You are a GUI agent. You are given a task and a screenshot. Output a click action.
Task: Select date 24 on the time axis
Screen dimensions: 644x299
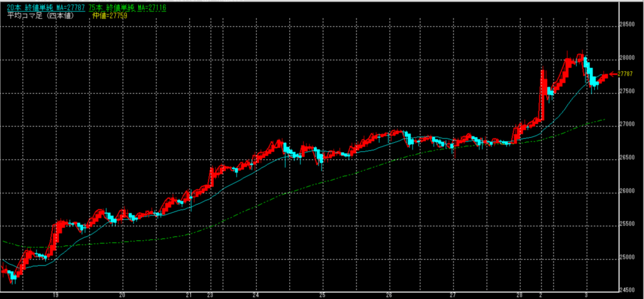(x=255, y=294)
